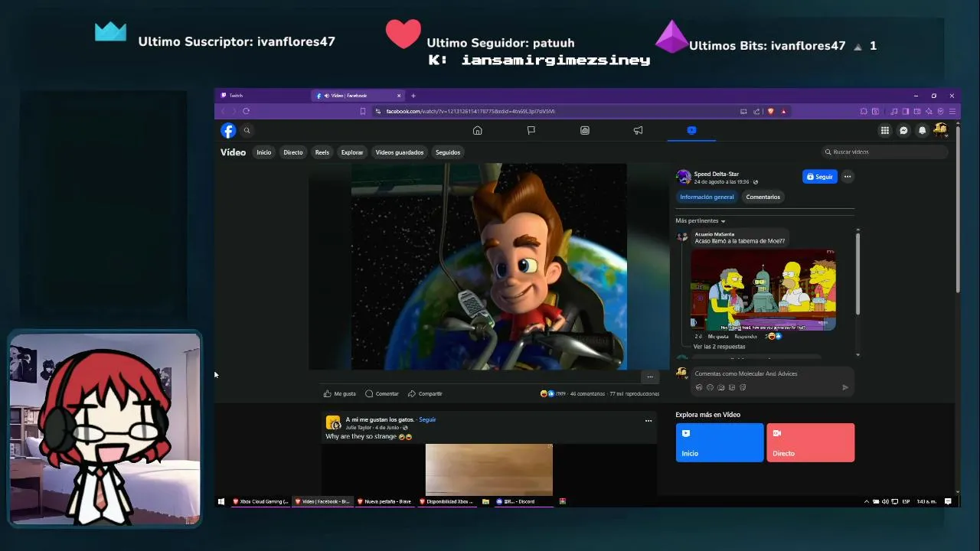
Task: Open the cats post video thumbnail
Action: [x=489, y=469]
